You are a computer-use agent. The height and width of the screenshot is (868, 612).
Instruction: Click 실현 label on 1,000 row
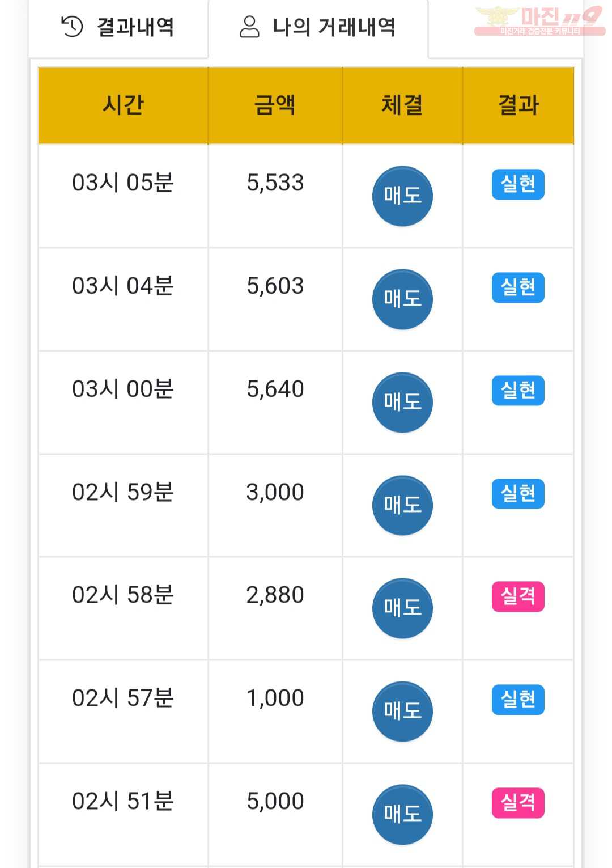coord(518,700)
